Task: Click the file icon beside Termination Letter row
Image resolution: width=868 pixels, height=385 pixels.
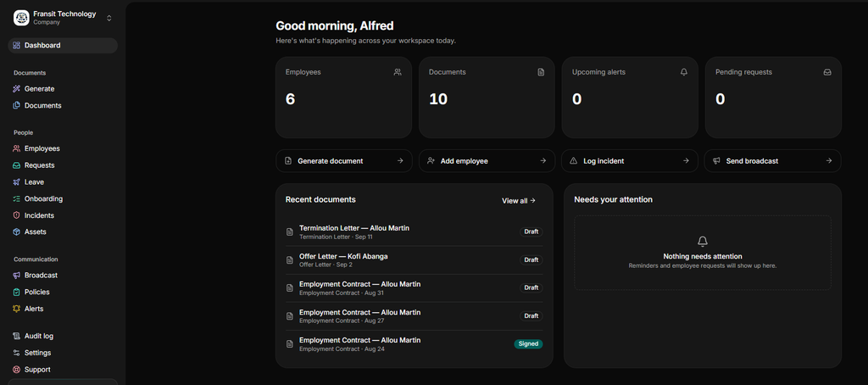Action: (x=290, y=232)
